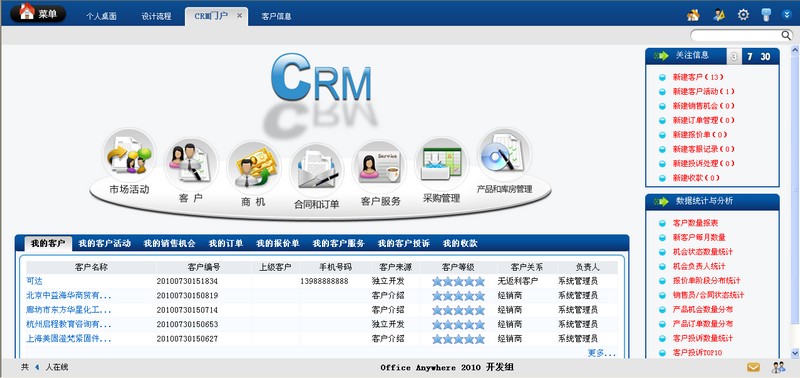This screenshot has width=800, height=378.
Task: Select the 我的报价单 tab
Action: tap(278, 243)
